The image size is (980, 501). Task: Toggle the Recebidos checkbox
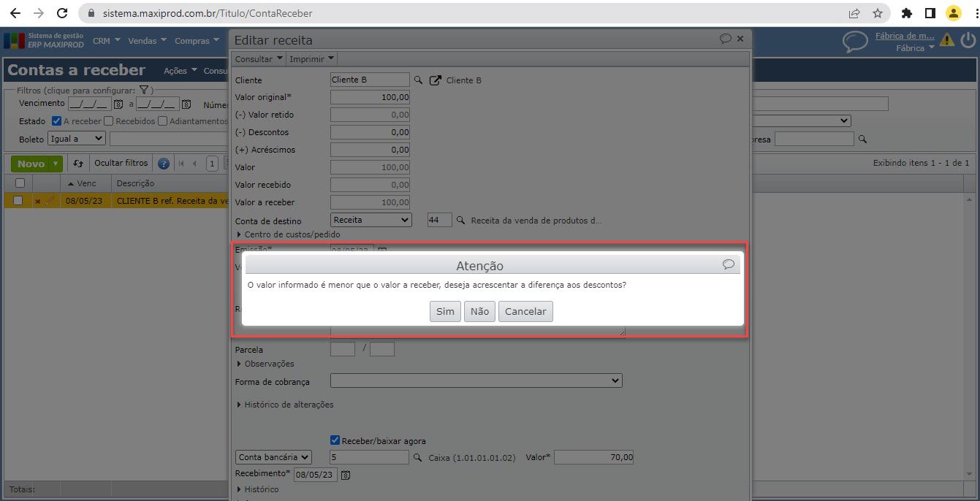click(x=108, y=121)
